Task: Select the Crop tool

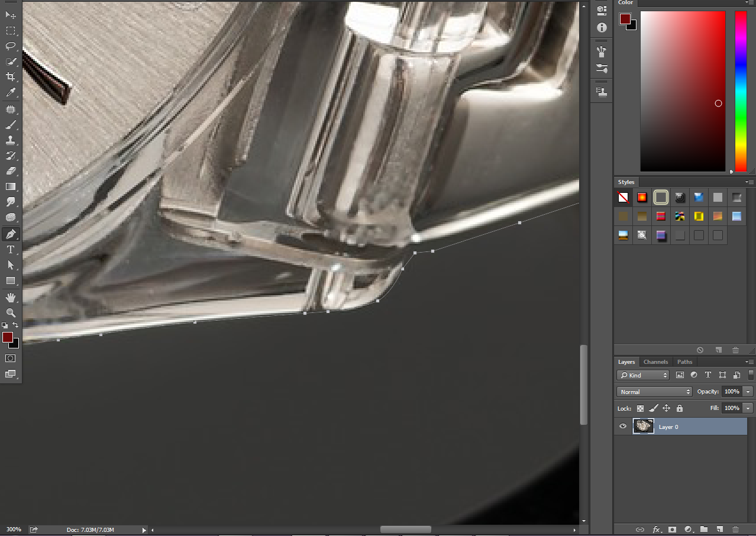Action: coord(11,77)
